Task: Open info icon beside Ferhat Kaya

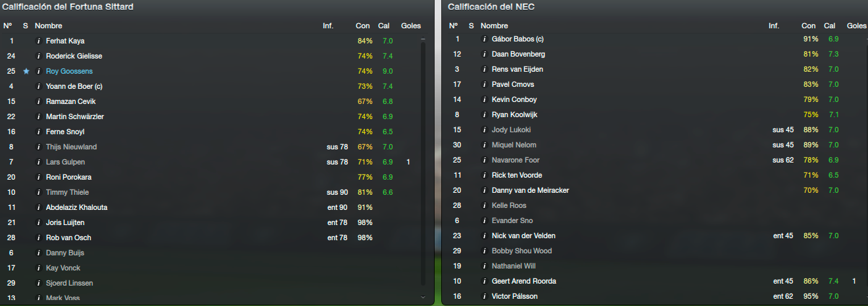Action: [x=39, y=41]
